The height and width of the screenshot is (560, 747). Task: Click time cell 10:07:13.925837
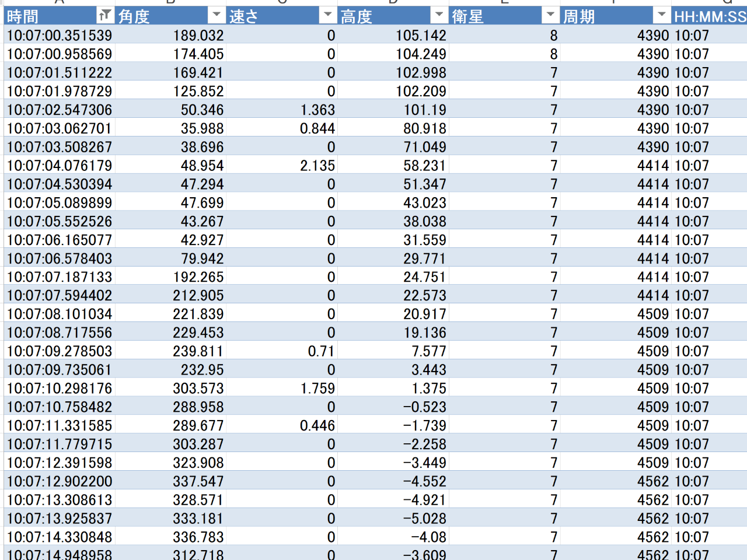click(60, 519)
